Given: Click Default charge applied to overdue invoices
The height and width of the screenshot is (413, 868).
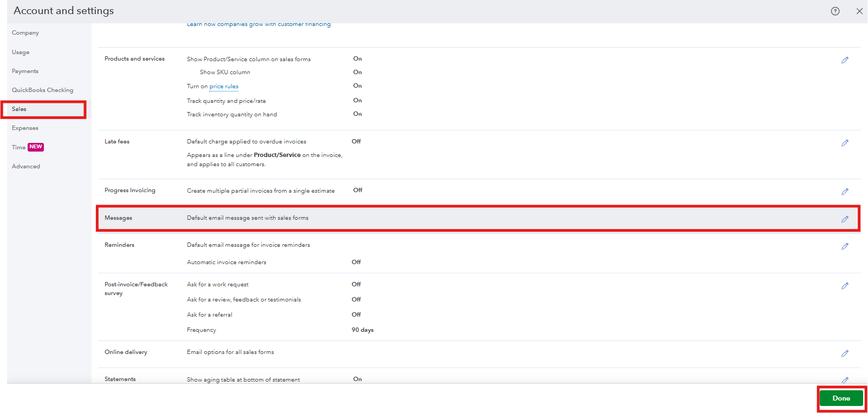Looking at the screenshot, I should (247, 141).
